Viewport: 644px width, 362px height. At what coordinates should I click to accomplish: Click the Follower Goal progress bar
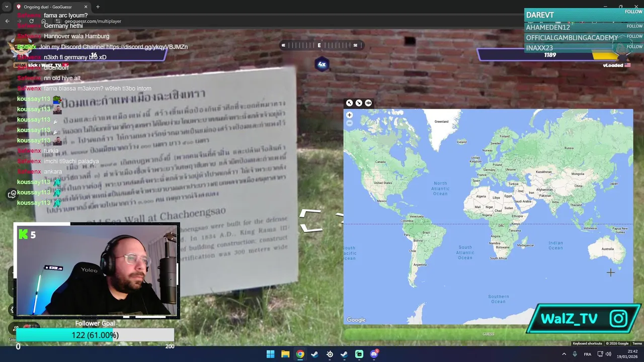tap(95, 335)
